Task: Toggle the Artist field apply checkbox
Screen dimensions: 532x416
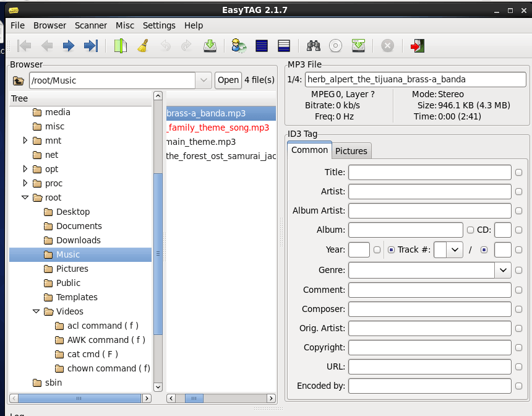Action: [518, 191]
